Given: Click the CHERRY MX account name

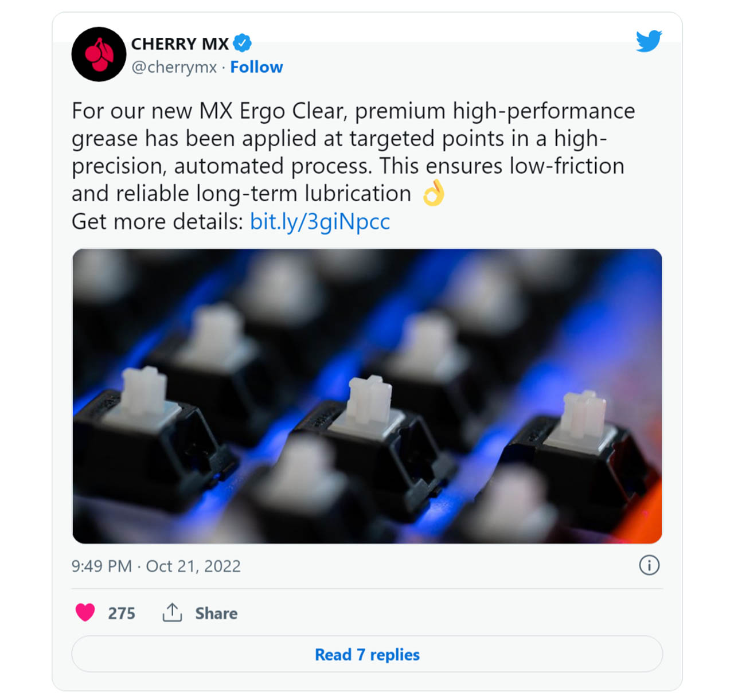Looking at the screenshot, I should point(180,44).
